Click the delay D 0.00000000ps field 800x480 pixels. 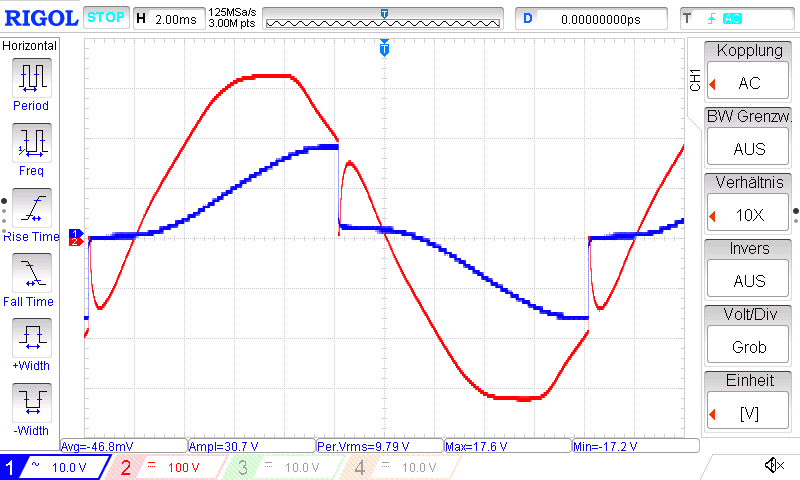pos(591,19)
